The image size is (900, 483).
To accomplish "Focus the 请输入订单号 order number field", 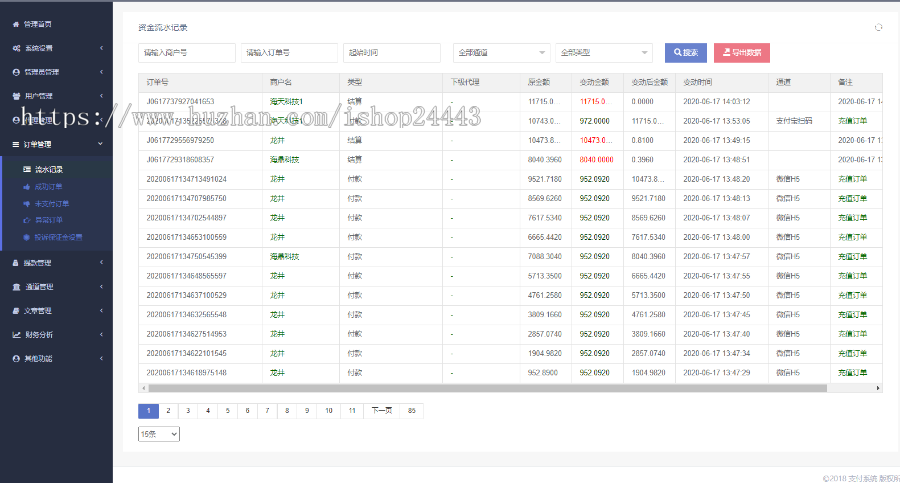I will [x=289, y=53].
